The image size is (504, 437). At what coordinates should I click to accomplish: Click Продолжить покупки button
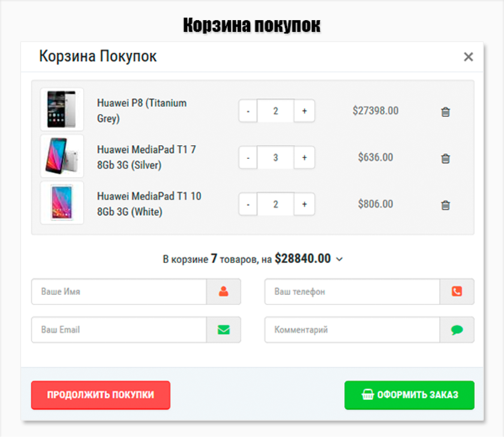(101, 395)
